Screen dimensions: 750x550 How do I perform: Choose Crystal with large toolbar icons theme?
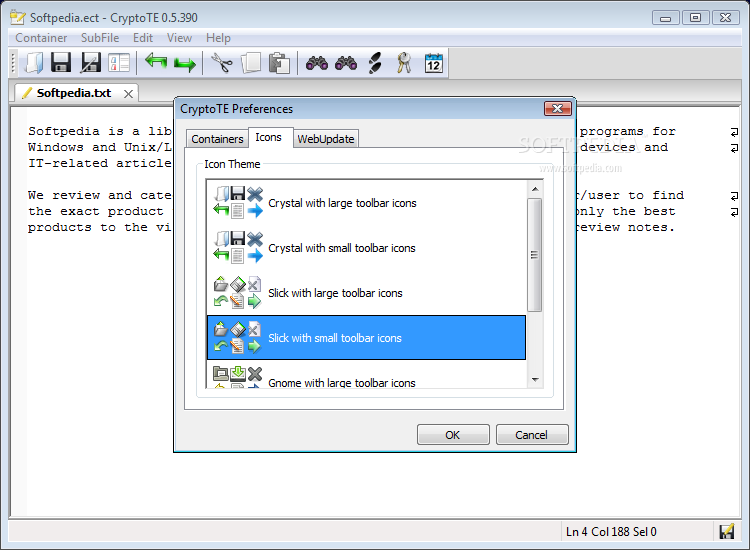pos(366,203)
